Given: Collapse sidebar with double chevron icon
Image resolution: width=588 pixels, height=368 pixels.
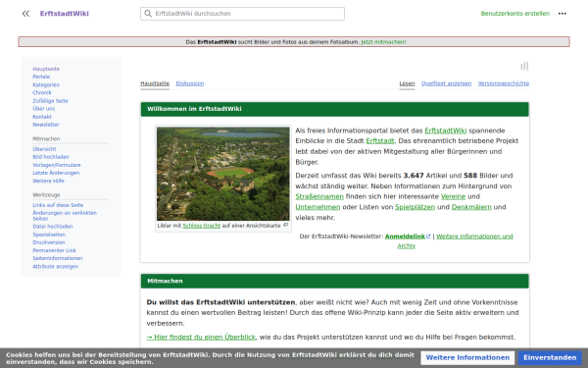Looking at the screenshot, I should coord(25,14).
